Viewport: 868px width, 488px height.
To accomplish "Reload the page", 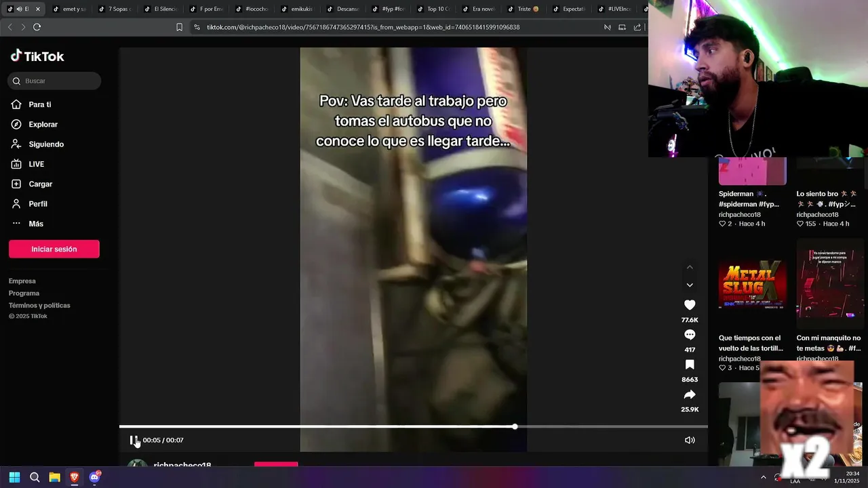I will pyautogui.click(x=37, y=27).
